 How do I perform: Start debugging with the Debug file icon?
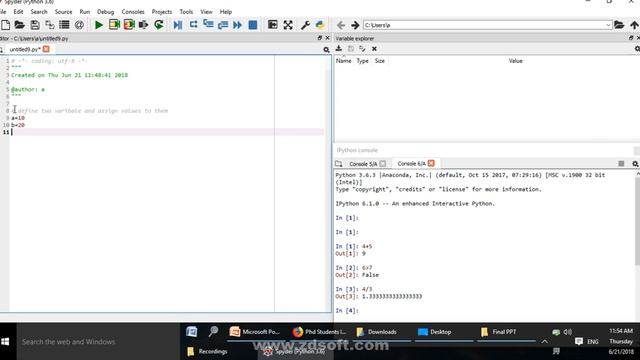click(178, 25)
